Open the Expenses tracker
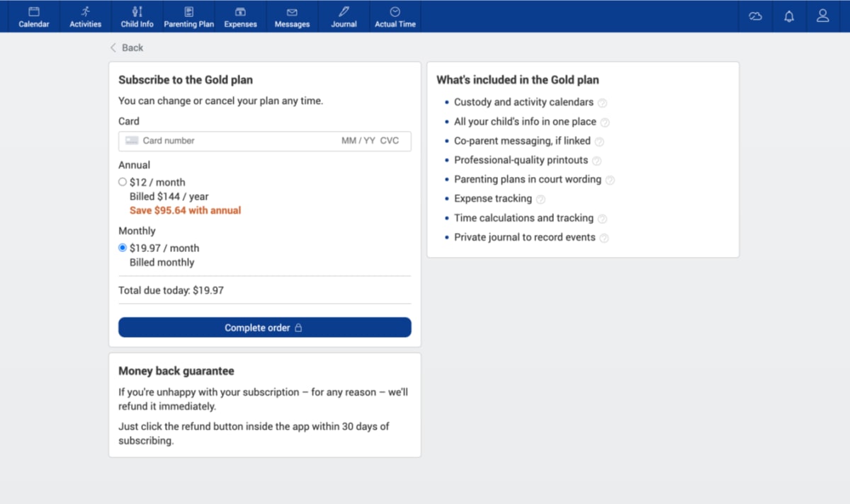The height and width of the screenshot is (504, 850). [240, 16]
